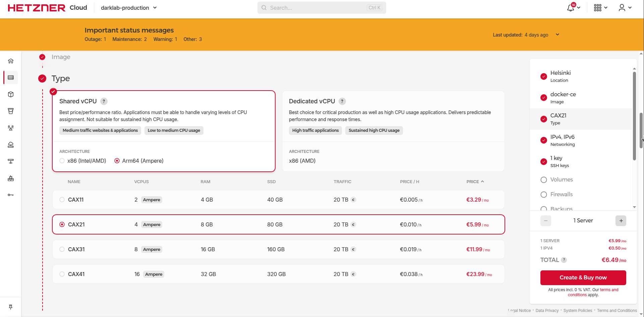
Task: Click the Type step checkmark icon
Action: (42, 78)
